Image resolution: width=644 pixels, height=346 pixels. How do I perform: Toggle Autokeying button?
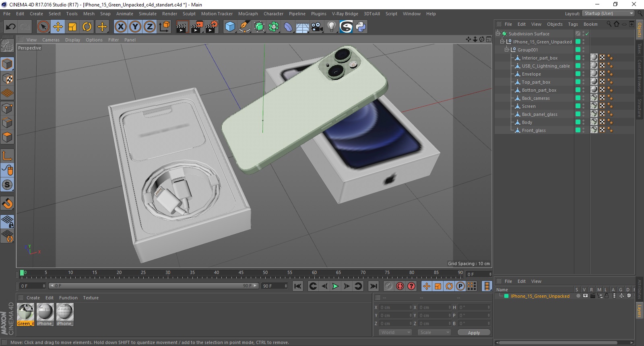click(400, 286)
